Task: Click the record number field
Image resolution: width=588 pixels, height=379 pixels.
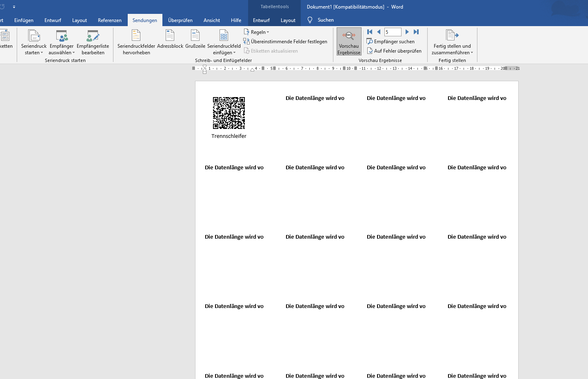Action: tap(393, 32)
